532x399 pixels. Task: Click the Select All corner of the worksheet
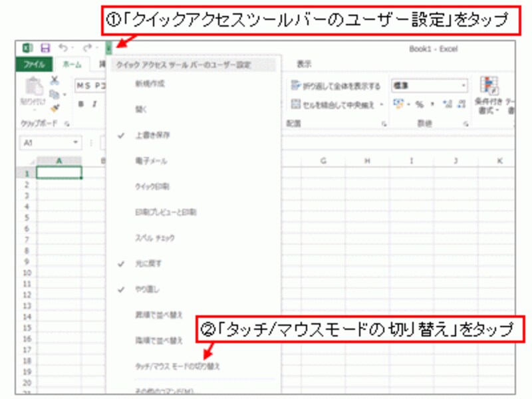point(31,162)
